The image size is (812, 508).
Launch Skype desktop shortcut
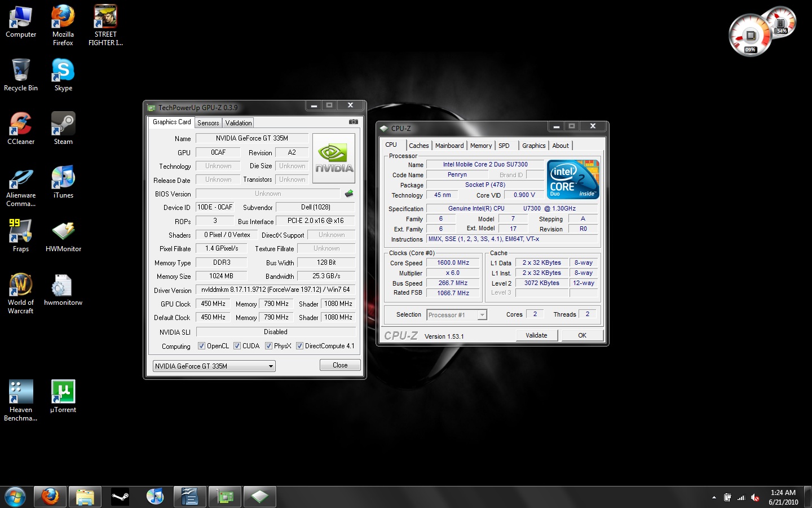pyautogui.click(x=63, y=75)
